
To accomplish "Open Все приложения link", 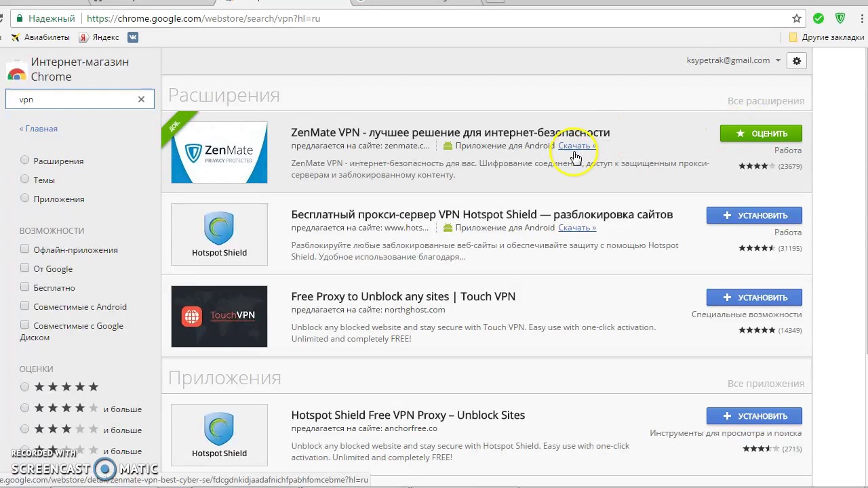I will pos(766,384).
